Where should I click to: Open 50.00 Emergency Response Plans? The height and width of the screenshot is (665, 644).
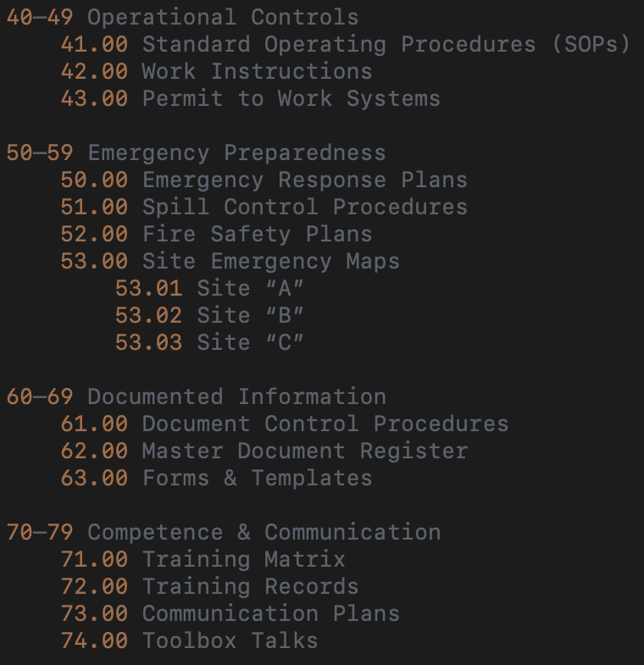[x=264, y=180]
